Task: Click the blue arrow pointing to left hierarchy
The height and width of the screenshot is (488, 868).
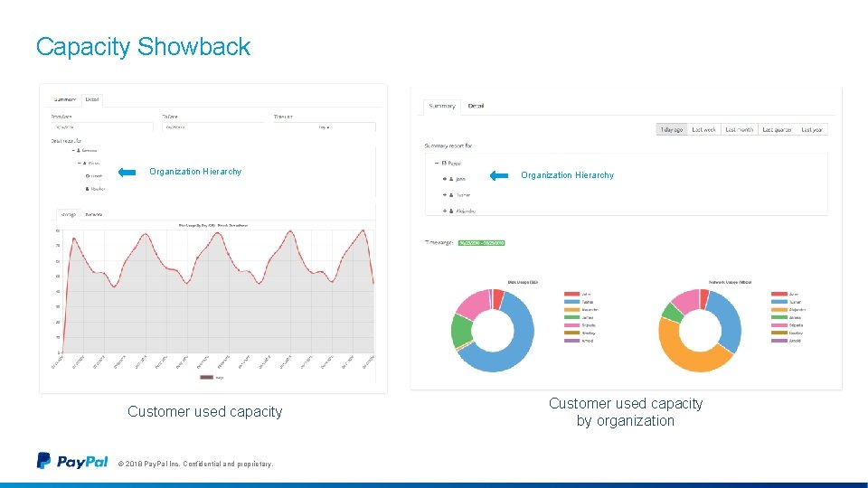Action: coord(127,172)
